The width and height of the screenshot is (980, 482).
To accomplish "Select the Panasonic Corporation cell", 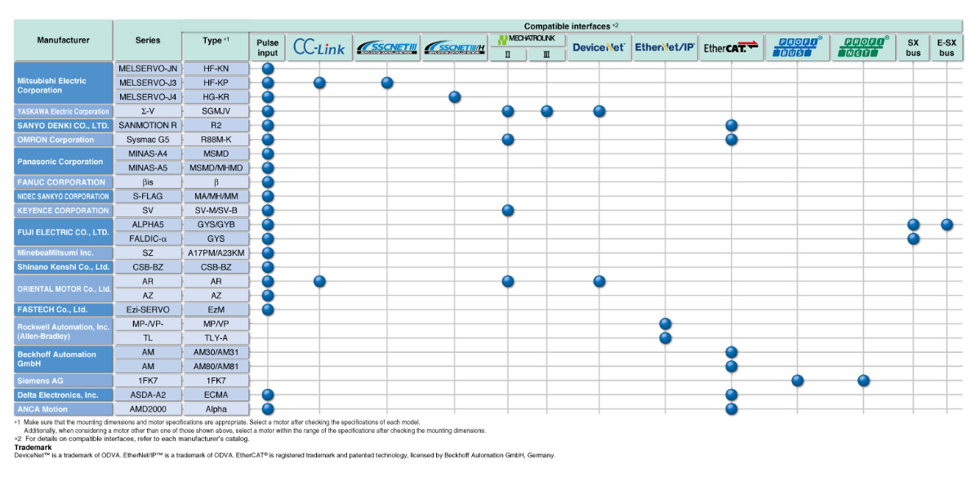I will pos(63,161).
